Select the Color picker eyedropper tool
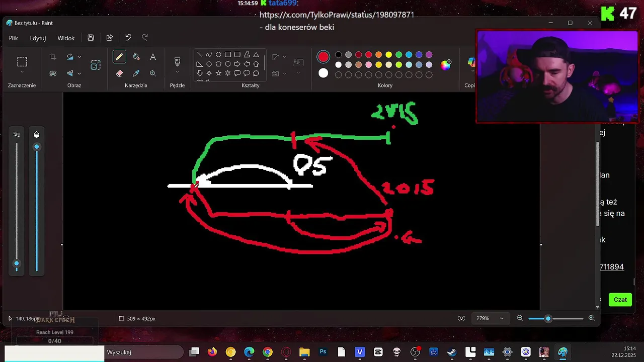This screenshot has height=362, width=644. (x=136, y=73)
